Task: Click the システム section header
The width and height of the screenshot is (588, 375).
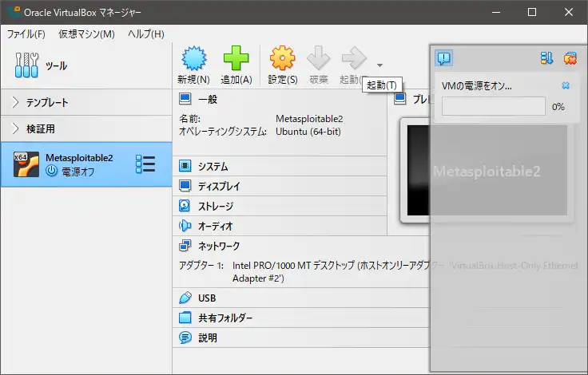Action: point(213,167)
